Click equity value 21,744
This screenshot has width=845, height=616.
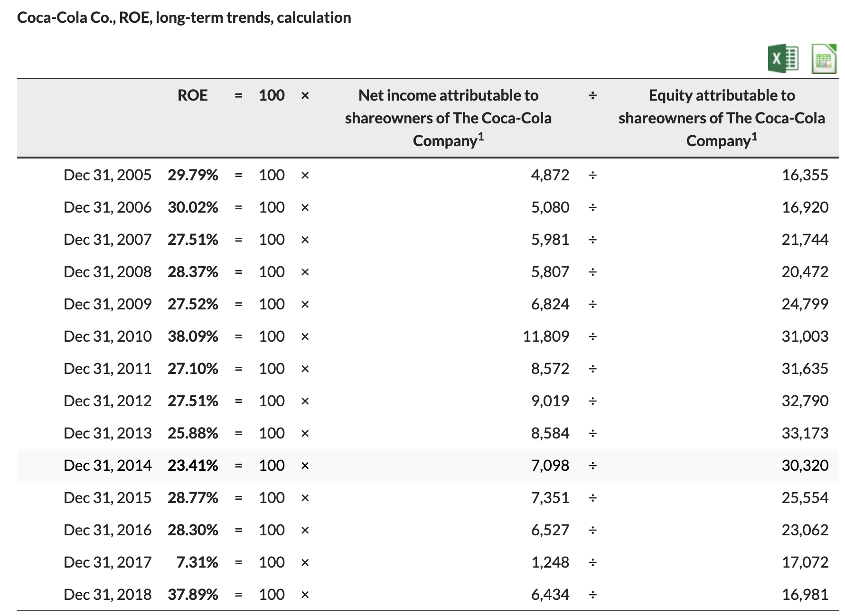(805, 240)
